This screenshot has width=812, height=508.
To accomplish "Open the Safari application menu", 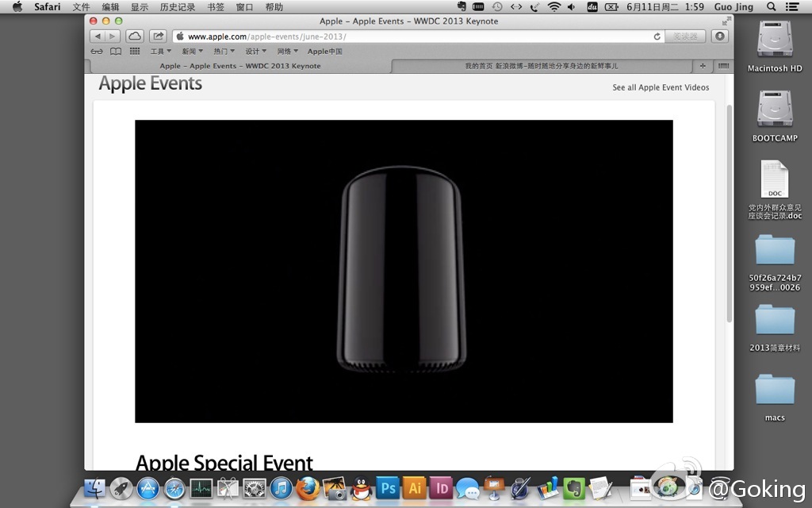I will [47, 6].
